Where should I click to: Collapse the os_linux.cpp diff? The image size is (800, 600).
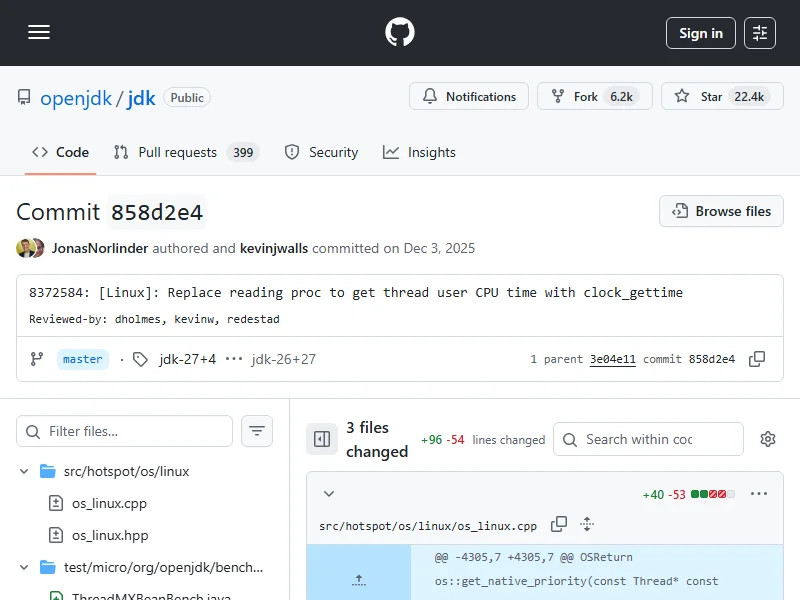click(329, 494)
